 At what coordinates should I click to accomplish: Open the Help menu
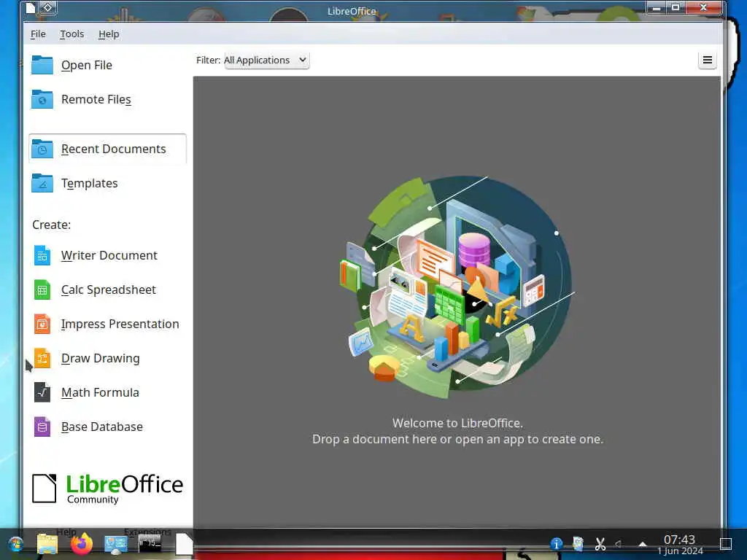click(109, 34)
